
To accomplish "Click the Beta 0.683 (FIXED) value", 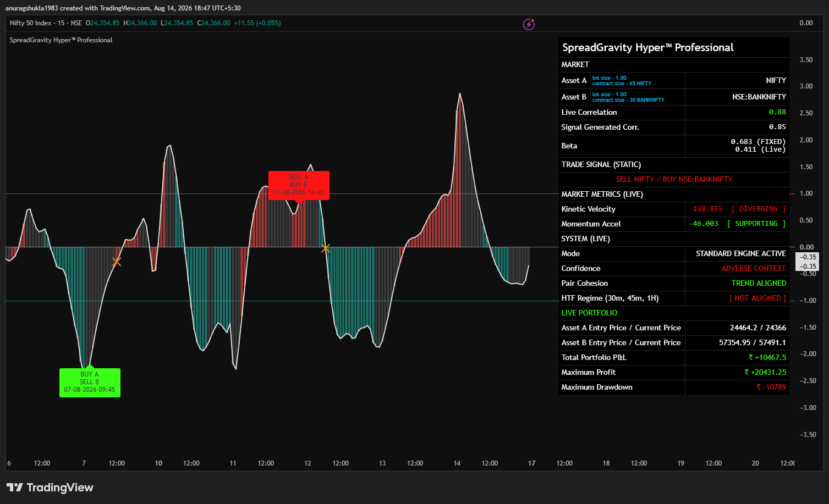I will pos(758,142).
